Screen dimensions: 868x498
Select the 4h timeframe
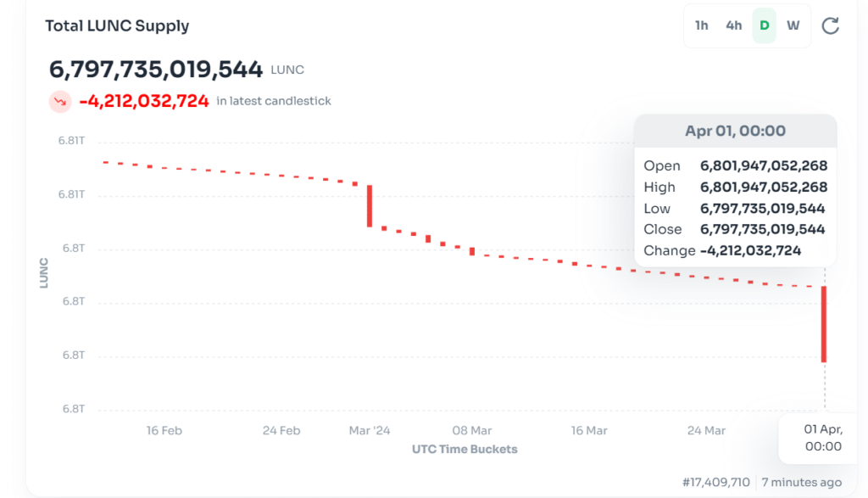733,25
